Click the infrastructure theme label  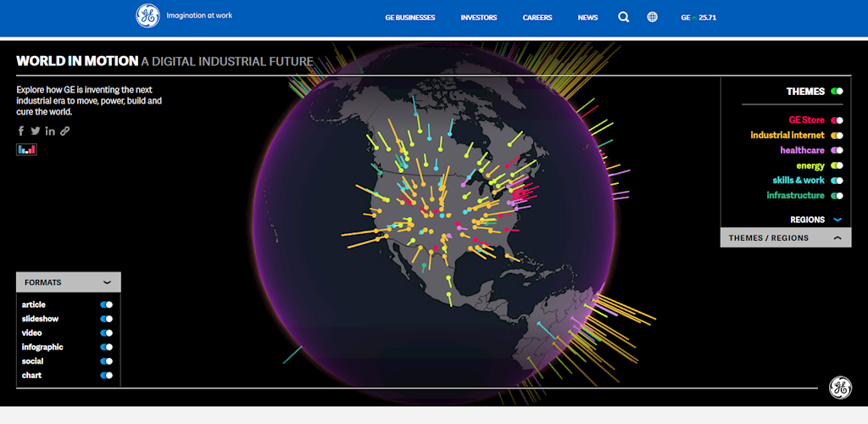[x=795, y=195]
